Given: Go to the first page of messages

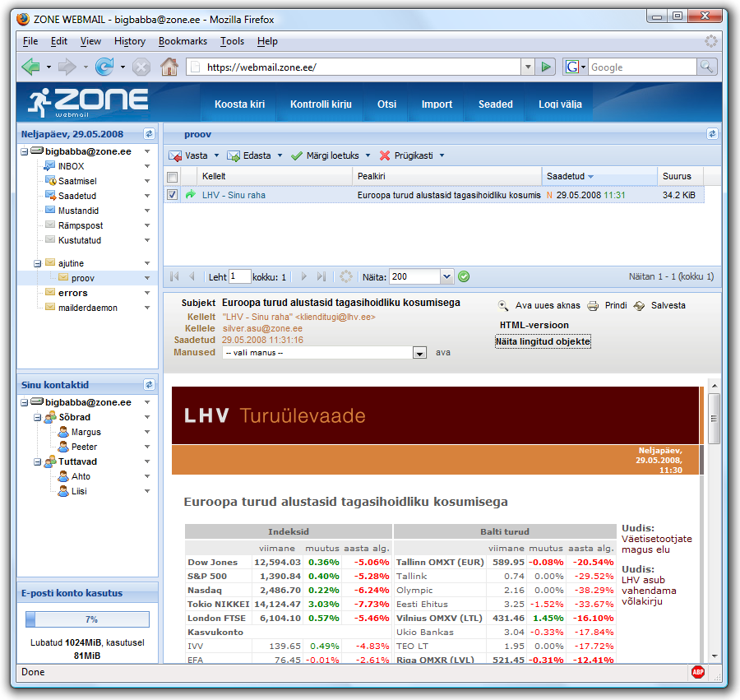Looking at the screenshot, I should click(174, 276).
